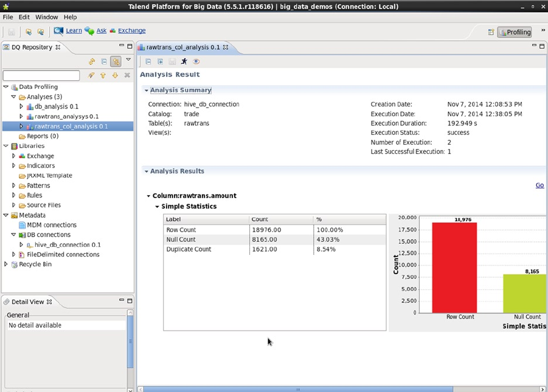Maximize the analysis editor area

[x=542, y=46]
